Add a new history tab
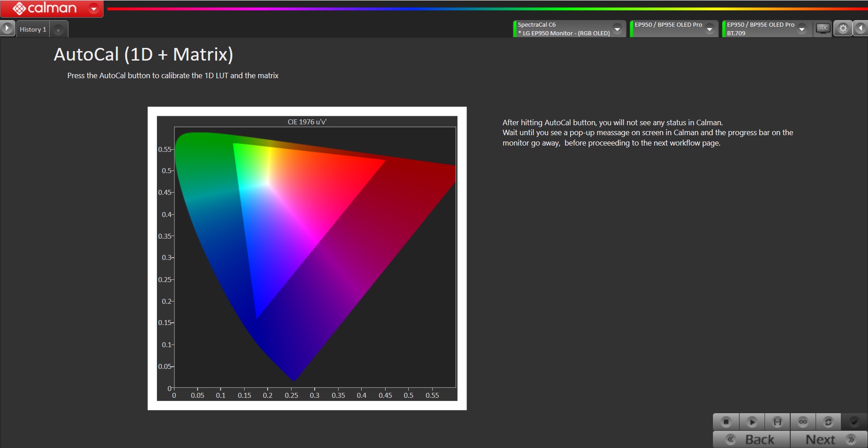868x448 pixels. [x=58, y=30]
